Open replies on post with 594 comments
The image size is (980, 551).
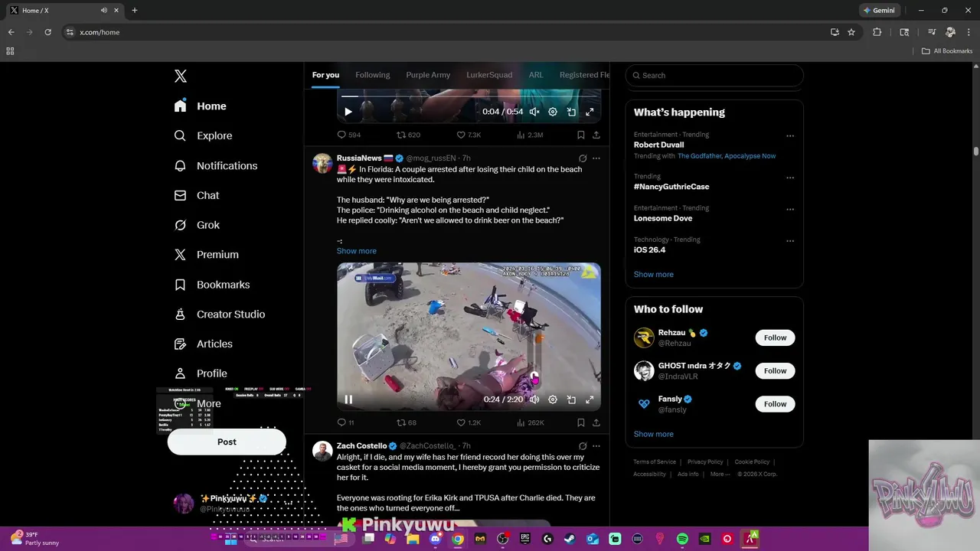tap(349, 135)
